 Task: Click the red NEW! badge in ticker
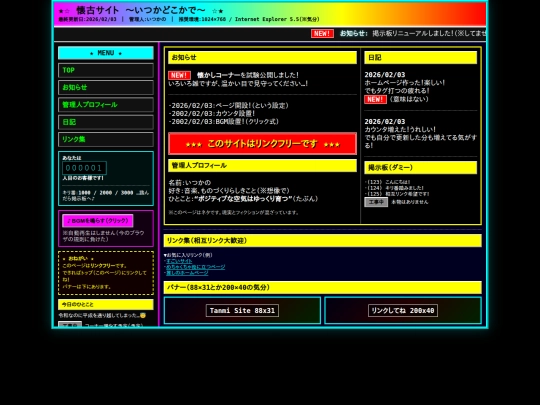[x=322, y=33]
